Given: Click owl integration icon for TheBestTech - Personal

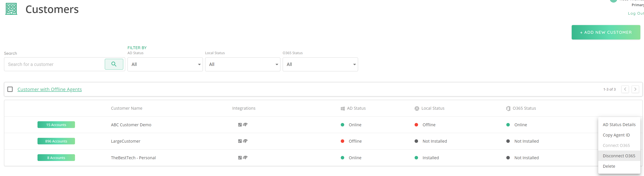Looking at the screenshot, I should point(245,158).
